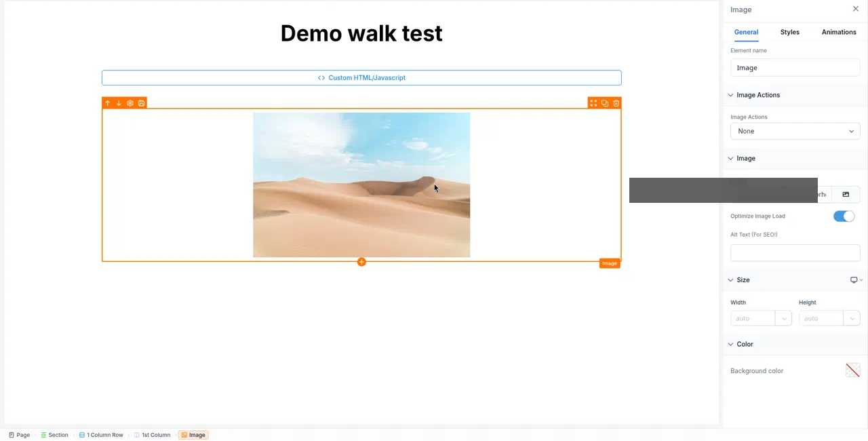Click the desert dunes image
This screenshot has height=441, width=868.
point(361,185)
